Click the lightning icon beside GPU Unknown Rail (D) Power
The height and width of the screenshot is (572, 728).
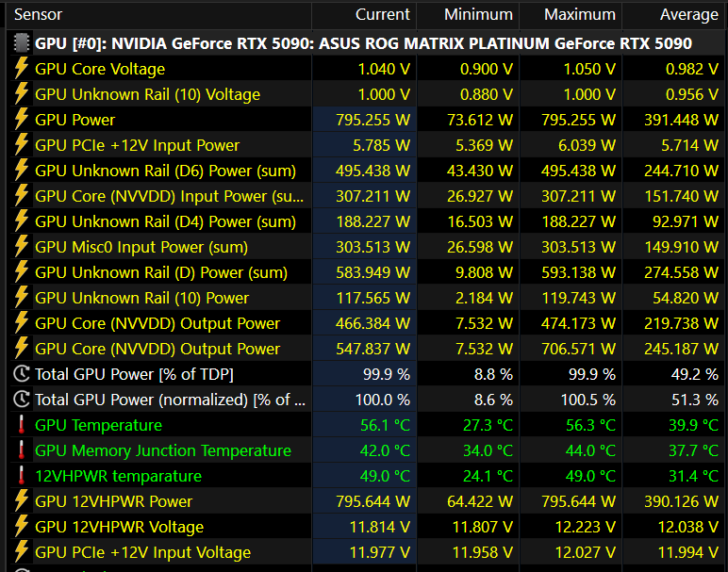pyautogui.click(x=21, y=272)
